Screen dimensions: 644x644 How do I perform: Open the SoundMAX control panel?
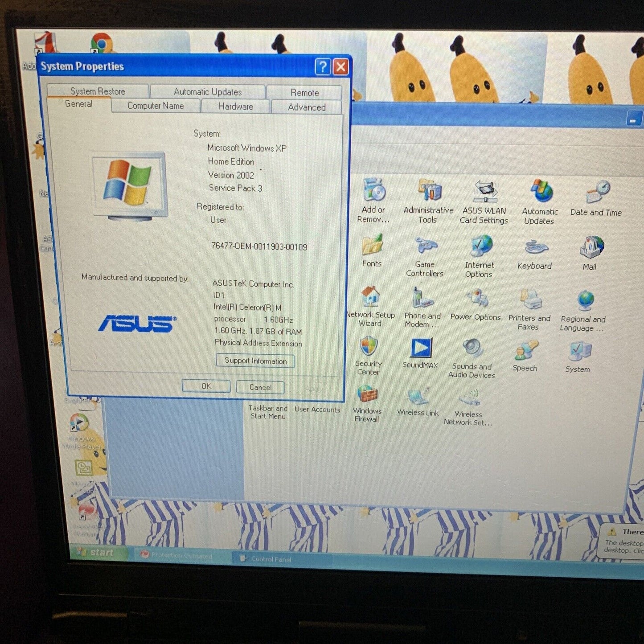[420, 349]
